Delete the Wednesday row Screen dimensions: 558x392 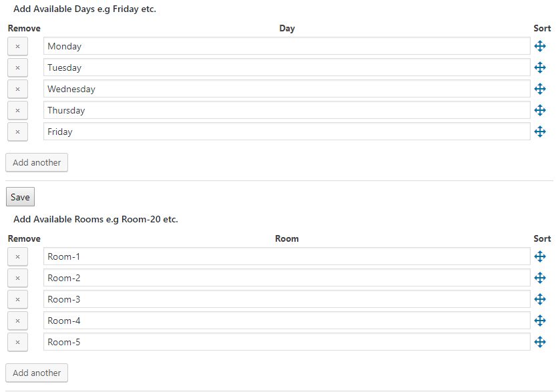point(17,89)
